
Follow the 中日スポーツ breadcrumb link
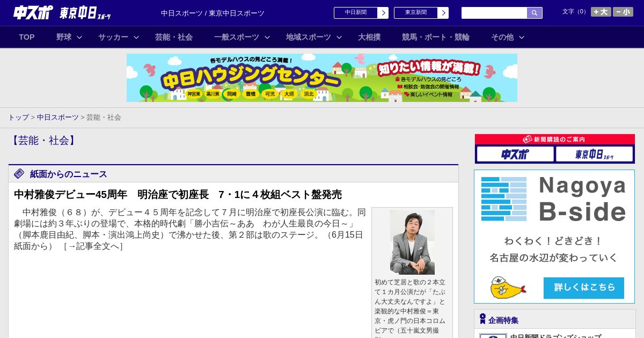(x=58, y=117)
